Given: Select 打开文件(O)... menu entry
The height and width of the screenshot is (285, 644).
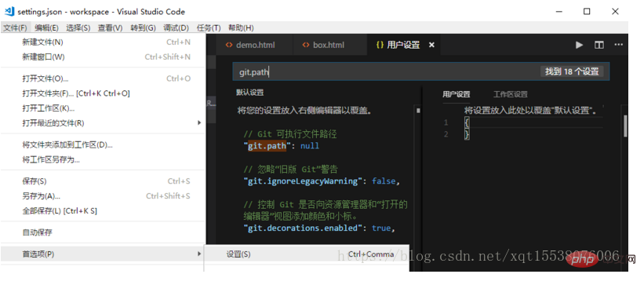Looking at the screenshot, I should tap(103, 79).
